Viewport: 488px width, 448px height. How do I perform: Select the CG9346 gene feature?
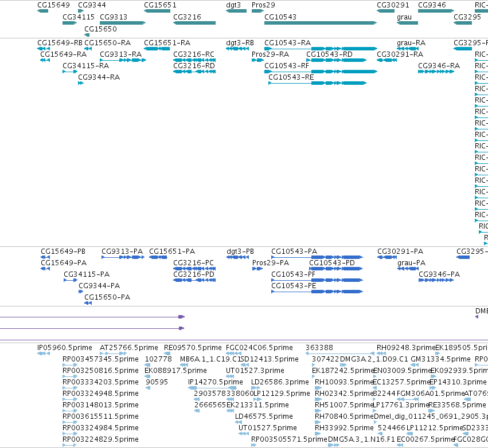tap(436, 11)
